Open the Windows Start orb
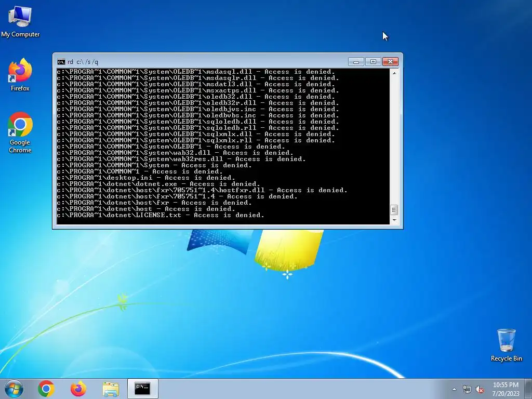This screenshot has height=399, width=532. click(14, 389)
